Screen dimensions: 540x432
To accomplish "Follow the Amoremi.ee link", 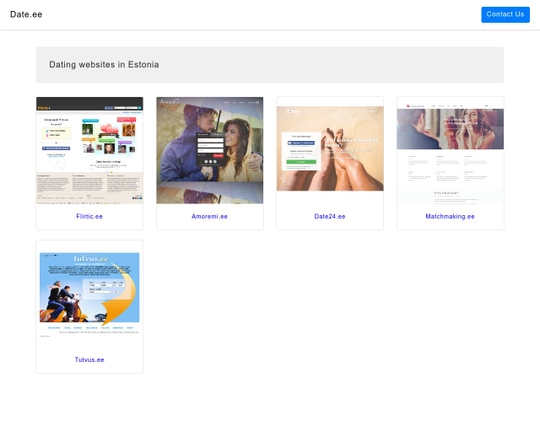I will point(209,216).
